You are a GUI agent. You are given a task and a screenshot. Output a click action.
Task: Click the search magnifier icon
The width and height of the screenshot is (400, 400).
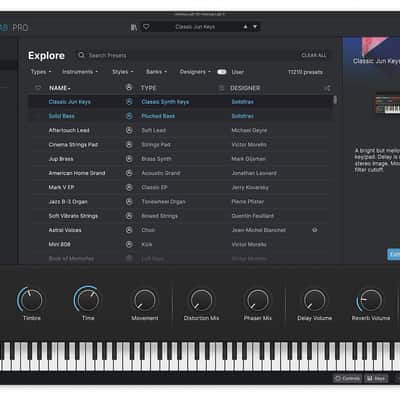pos(81,55)
